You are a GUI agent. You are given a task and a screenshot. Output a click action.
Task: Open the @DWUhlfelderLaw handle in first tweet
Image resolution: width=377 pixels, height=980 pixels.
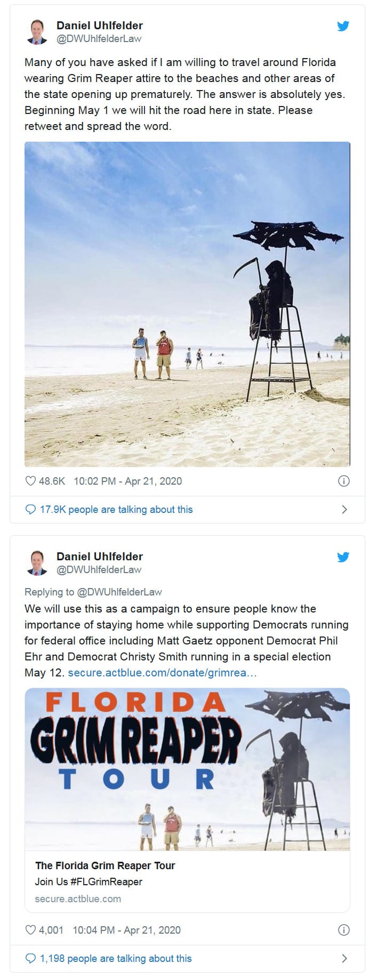[x=99, y=38]
